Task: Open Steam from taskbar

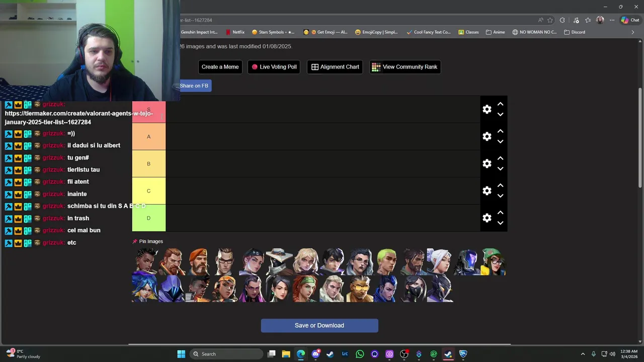Action: pos(330,354)
